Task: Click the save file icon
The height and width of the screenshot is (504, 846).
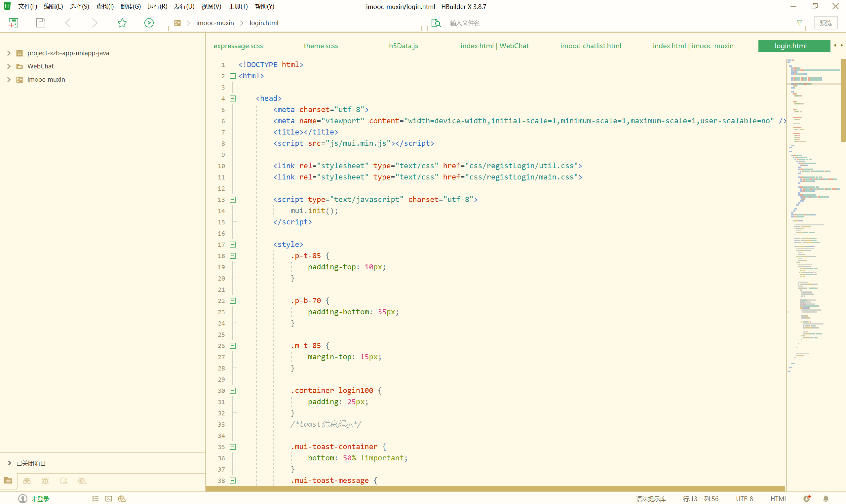Action: (41, 23)
